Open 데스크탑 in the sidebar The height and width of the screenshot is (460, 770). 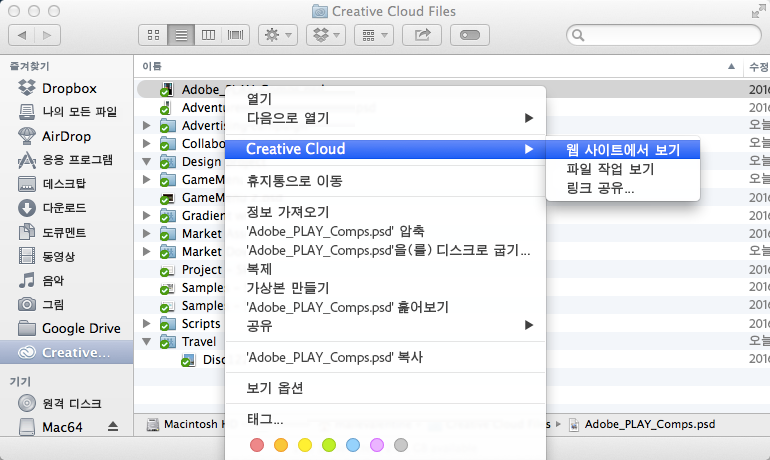(52, 184)
